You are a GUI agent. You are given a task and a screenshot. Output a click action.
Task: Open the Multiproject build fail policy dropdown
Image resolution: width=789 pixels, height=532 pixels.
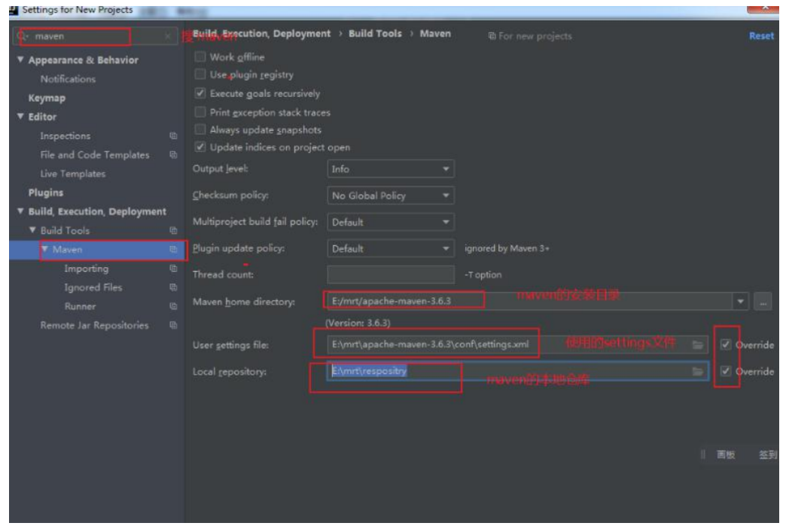(391, 222)
